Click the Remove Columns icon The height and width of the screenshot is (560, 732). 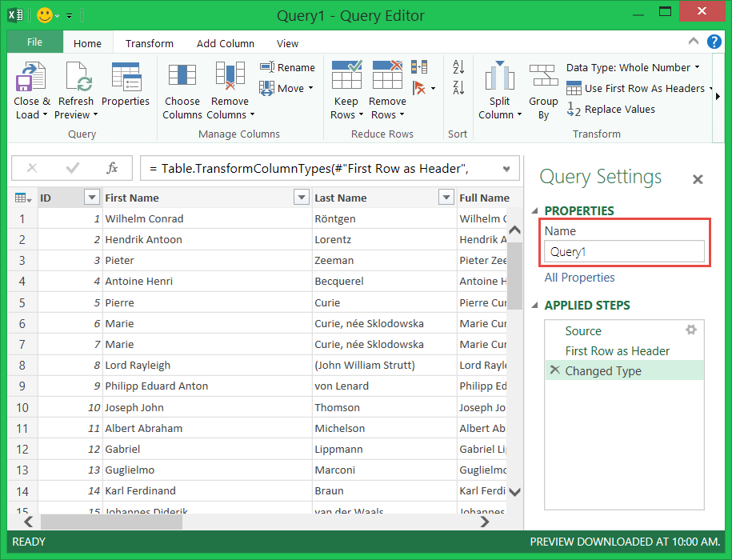point(230,78)
